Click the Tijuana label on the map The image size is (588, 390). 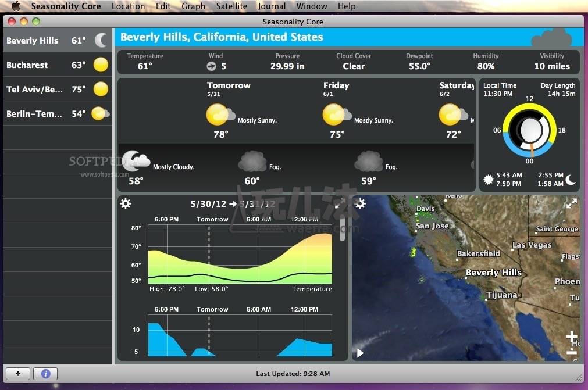502,295
